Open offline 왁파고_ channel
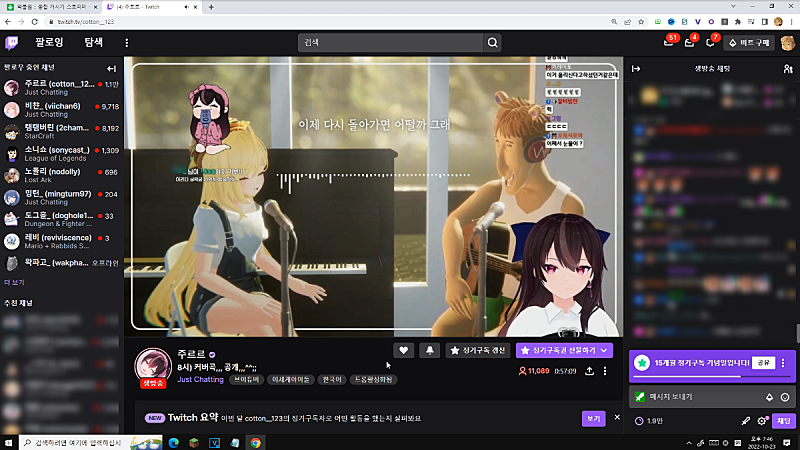 (62, 263)
